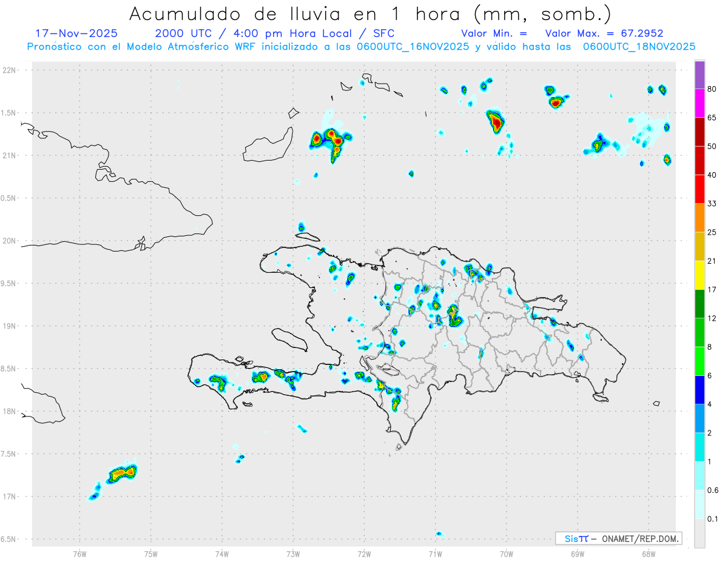Pick the gray swatch below 0.1 on colorbar

(699, 534)
